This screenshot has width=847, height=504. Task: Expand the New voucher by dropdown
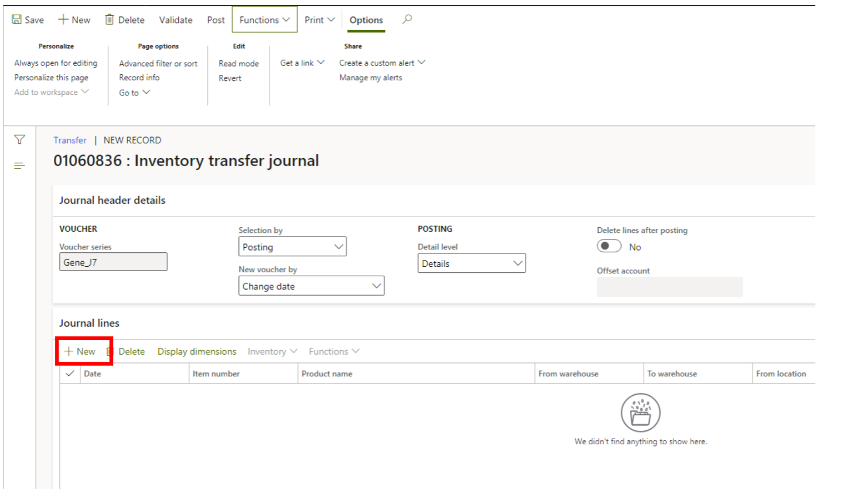[x=310, y=286]
